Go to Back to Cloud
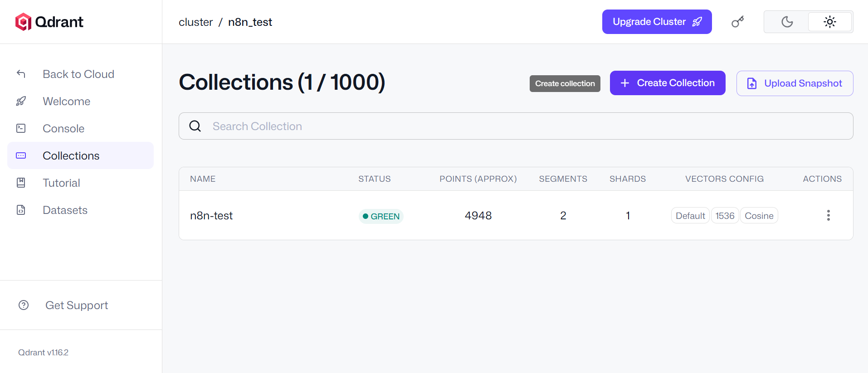The width and height of the screenshot is (868, 373). (x=78, y=74)
